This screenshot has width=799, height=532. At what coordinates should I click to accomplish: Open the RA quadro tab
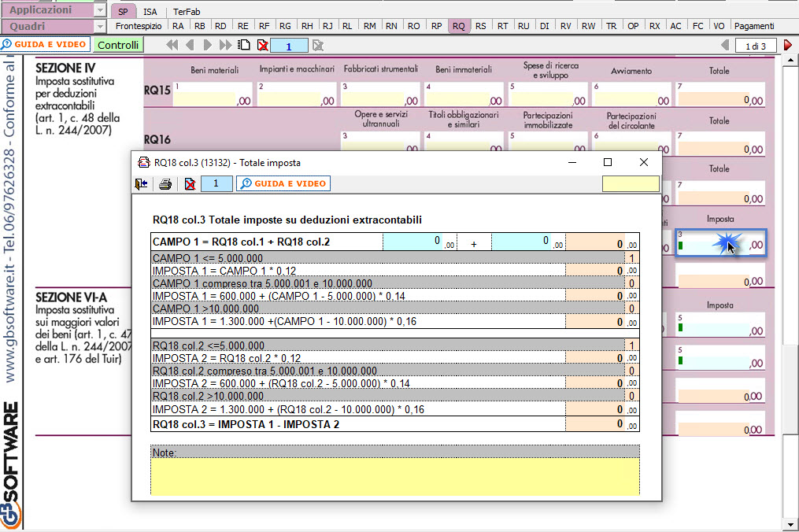point(178,26)
